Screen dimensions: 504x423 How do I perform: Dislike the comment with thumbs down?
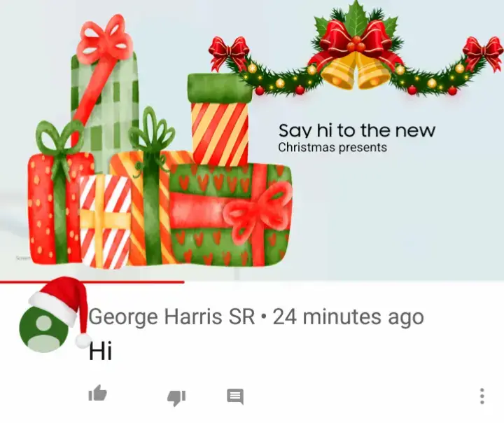[x=176, y=398]
